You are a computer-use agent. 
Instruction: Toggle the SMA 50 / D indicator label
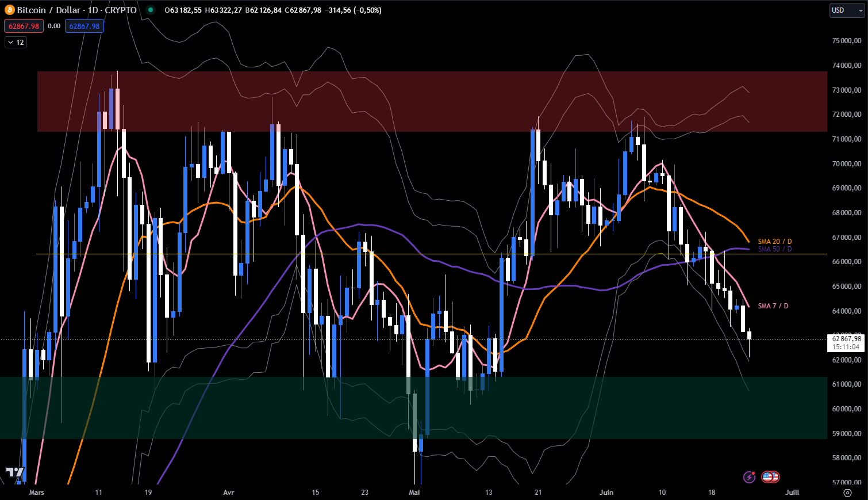[x=773, y=249]
